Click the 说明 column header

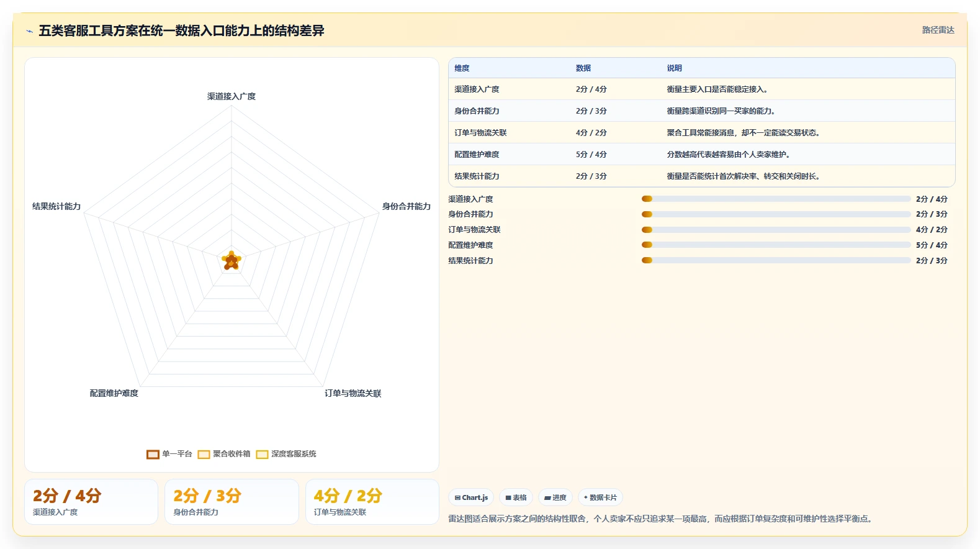(x=674, y=68)
